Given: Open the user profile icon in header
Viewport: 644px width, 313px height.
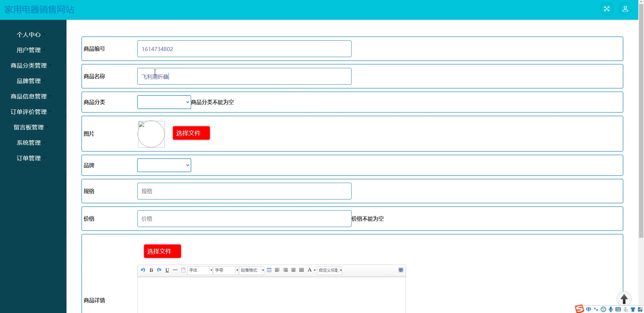Looking at the screenshot, I should coord(625,9).
